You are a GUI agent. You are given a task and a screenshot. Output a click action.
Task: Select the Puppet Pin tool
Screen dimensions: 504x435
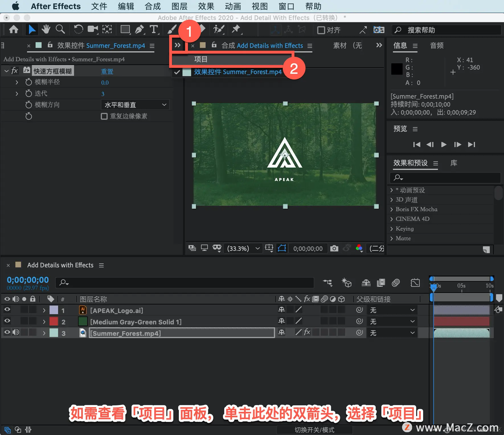coord(236,30)
